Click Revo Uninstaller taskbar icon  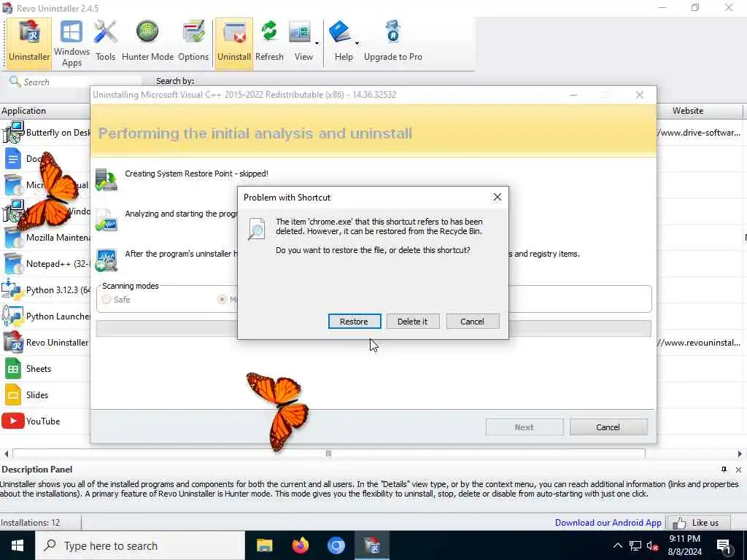click(x=371, y=545)
